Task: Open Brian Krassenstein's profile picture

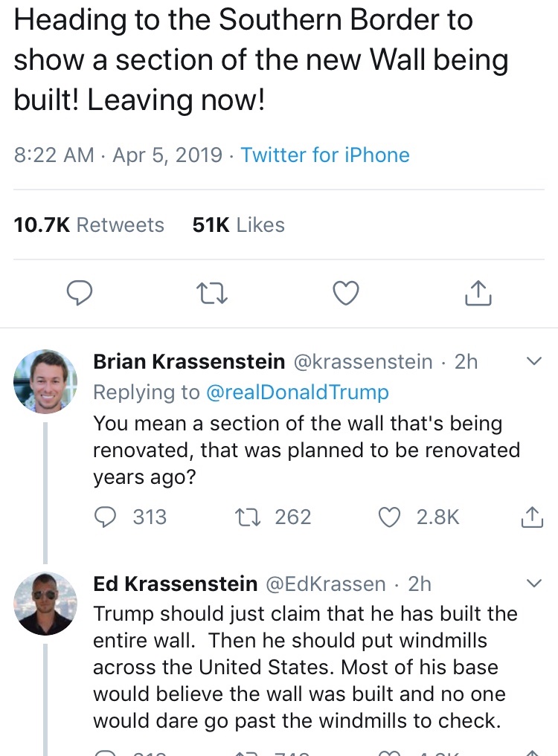Action: pos(45,381)
